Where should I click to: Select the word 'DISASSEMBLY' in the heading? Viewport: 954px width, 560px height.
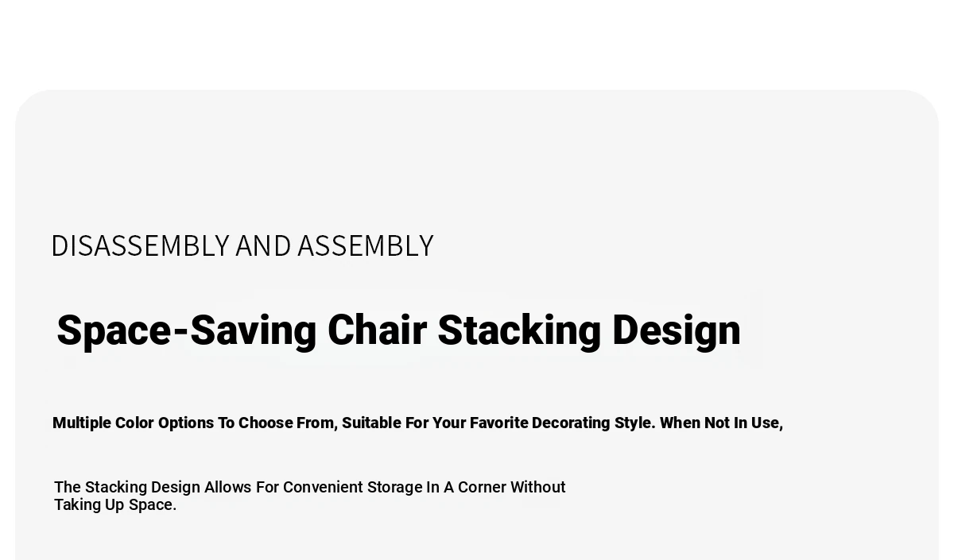point(141,245)
